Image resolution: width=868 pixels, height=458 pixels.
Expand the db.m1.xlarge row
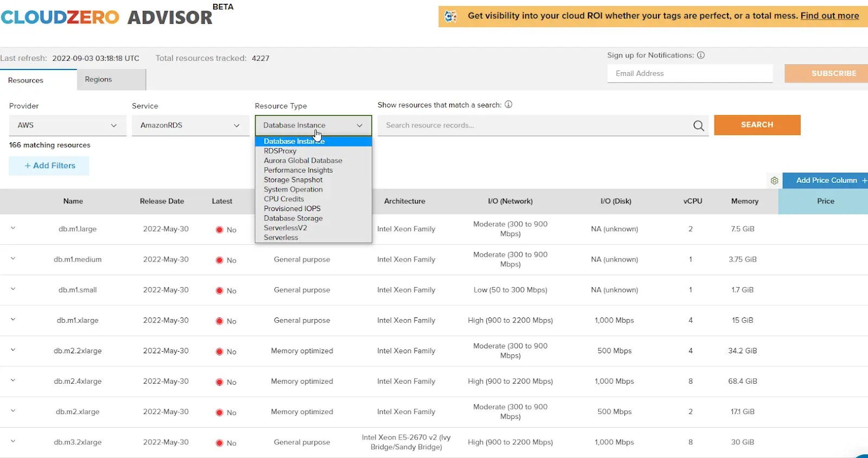[13, 320]
